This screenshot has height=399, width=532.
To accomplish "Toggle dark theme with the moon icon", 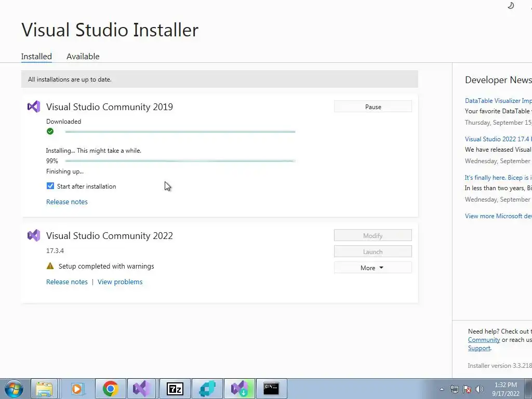I will tap(511, 5).
